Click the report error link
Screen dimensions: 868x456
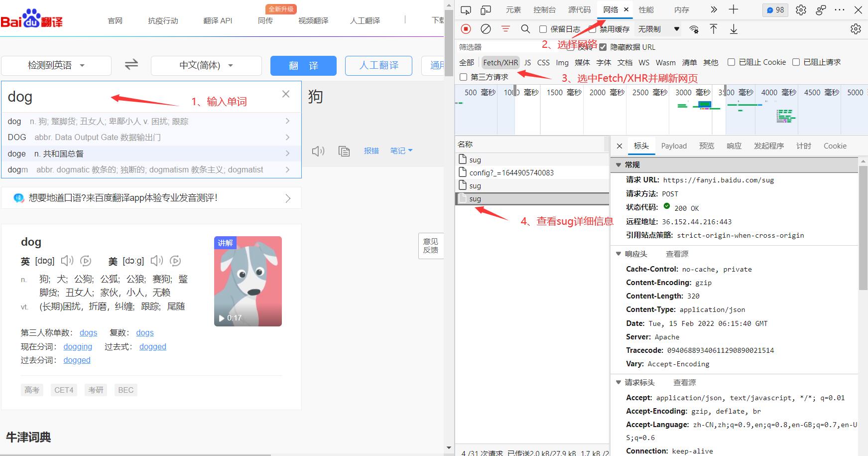(x=372, y=151)
